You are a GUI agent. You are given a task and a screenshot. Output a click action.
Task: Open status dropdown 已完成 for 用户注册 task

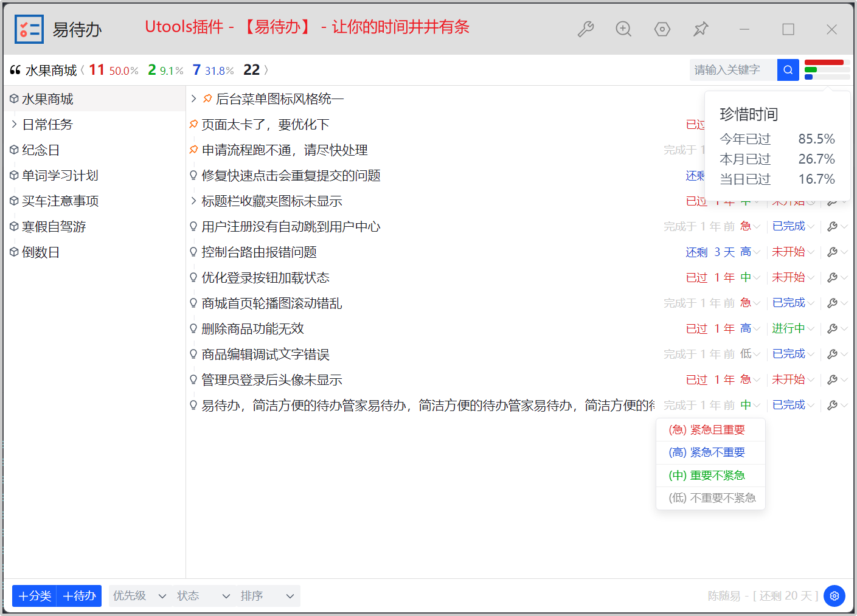click(x=793, y=226)
